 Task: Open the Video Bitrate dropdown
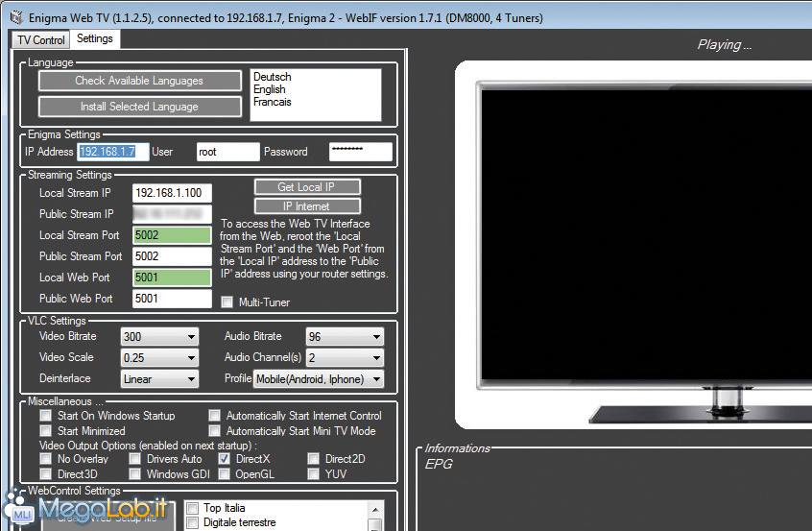(159, 337)
